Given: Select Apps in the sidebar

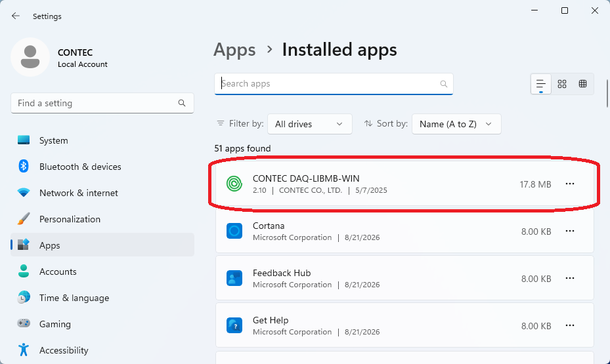Looking at the screenshot, I should coord(102,245).
